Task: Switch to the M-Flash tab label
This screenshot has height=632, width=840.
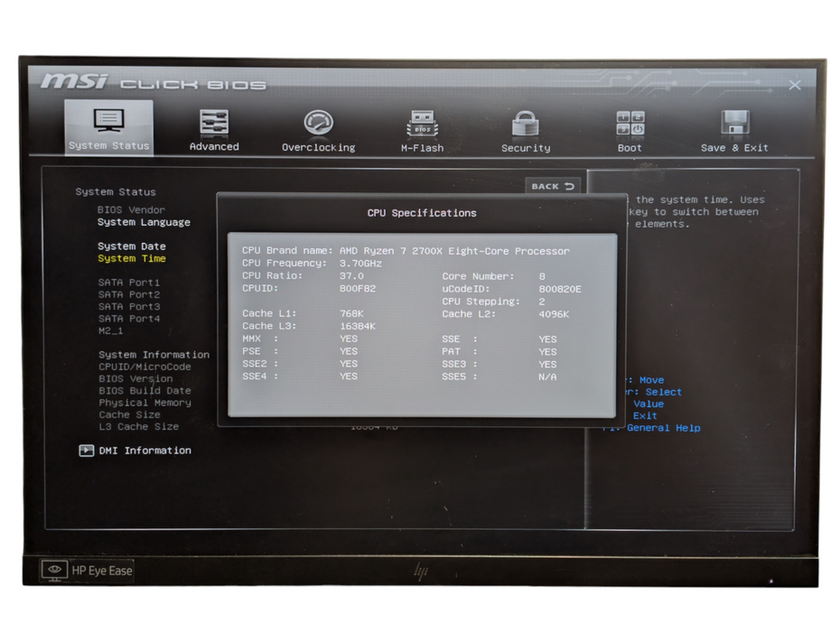Action: pos(422,148)
